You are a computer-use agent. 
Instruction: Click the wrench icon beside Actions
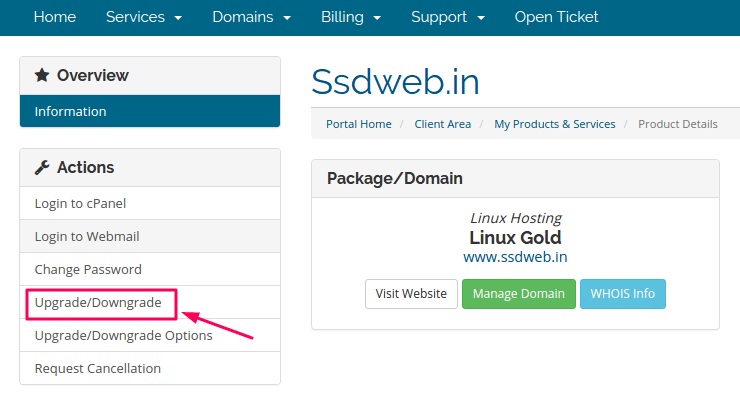pyautogui.click(x=42, y=167)
